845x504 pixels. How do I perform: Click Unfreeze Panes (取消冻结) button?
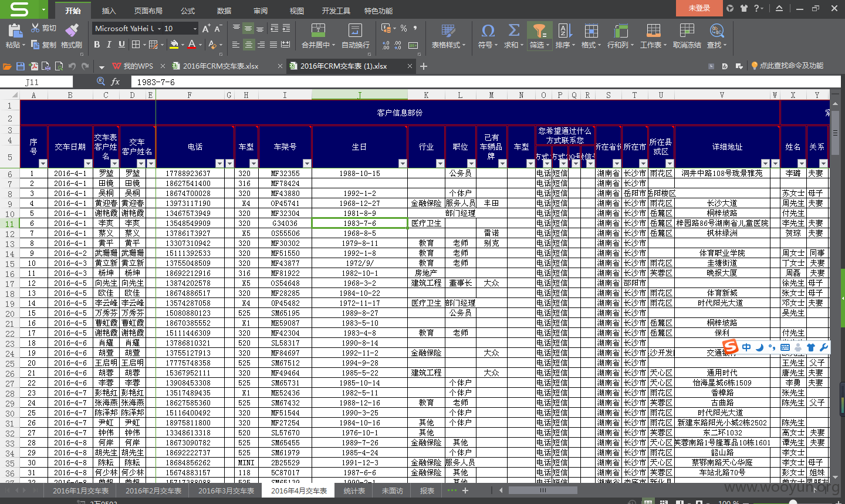pos(687,36)
